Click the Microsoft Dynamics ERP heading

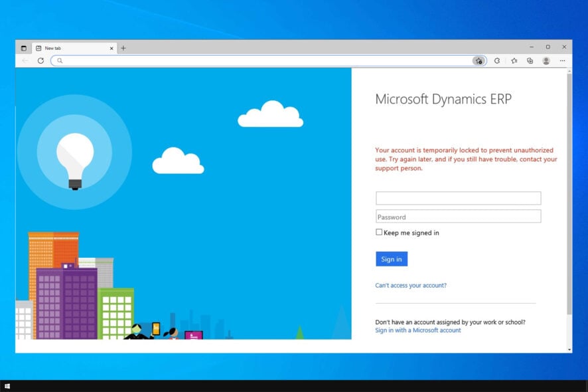pyautogui.click(x=443, y=99)
